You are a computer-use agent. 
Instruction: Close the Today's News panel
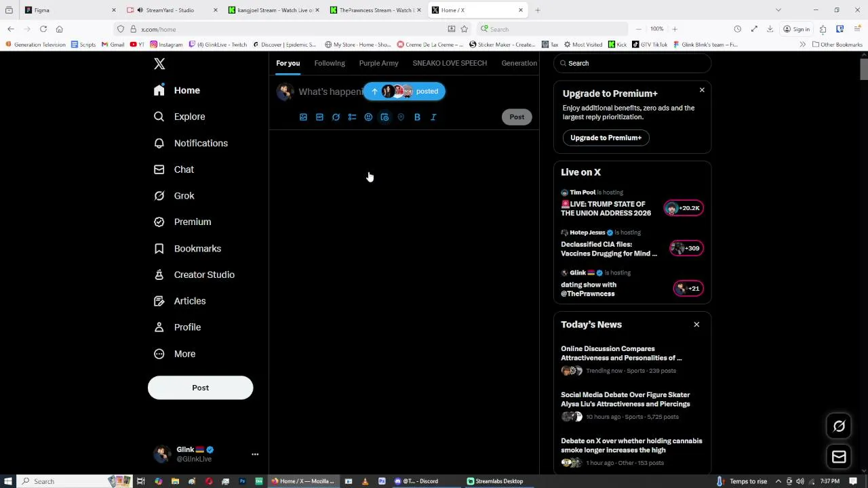696,325
